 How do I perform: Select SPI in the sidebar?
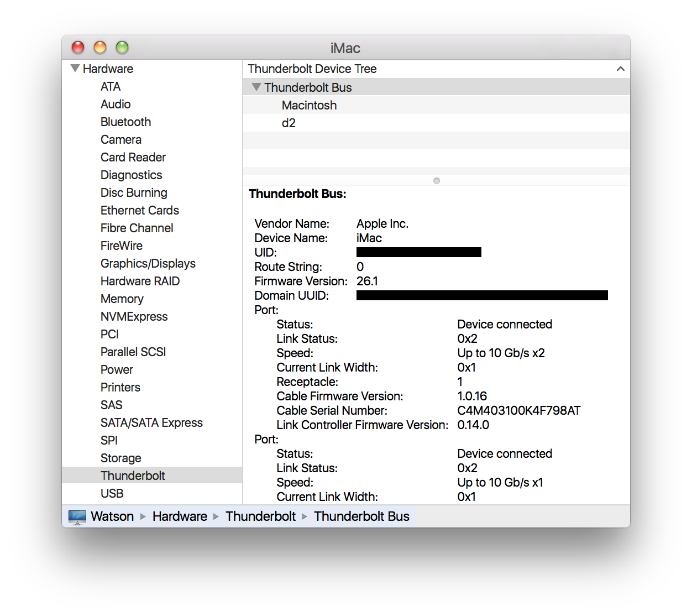click(x=152, y=440)
